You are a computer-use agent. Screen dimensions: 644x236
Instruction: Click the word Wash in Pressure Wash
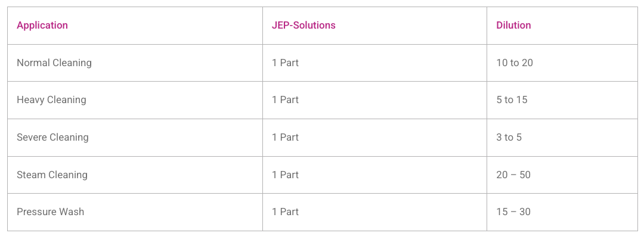coord(72,212)
